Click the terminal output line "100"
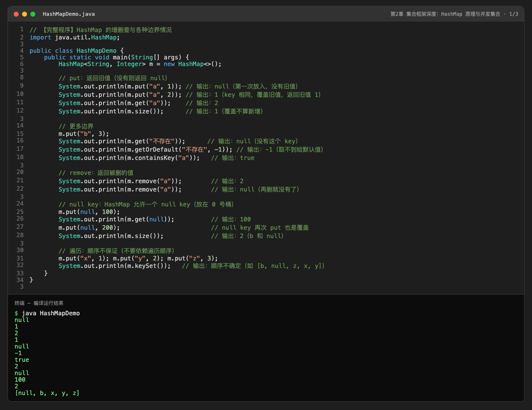 point(20,380)
